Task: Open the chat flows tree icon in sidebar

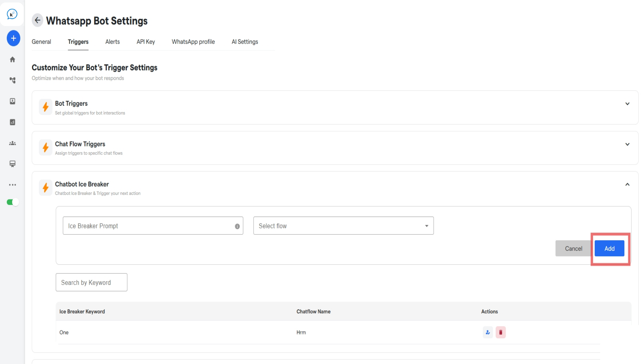Action: (x=12, y=80)
